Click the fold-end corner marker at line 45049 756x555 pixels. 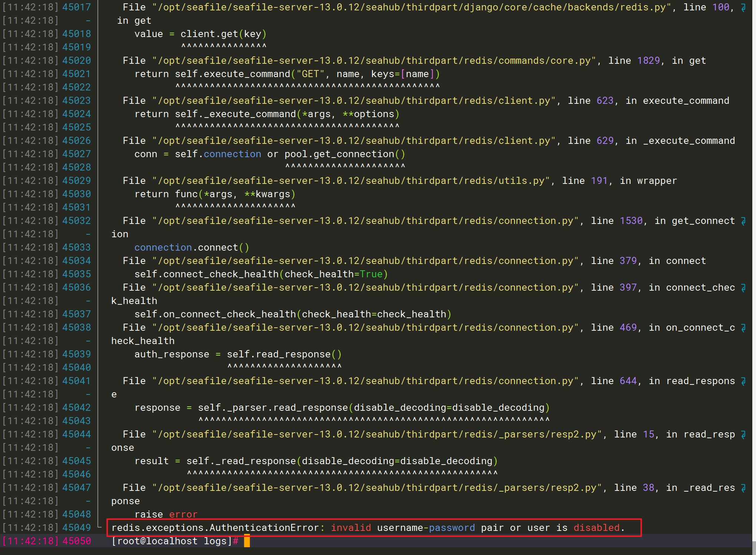coord(99,526)
